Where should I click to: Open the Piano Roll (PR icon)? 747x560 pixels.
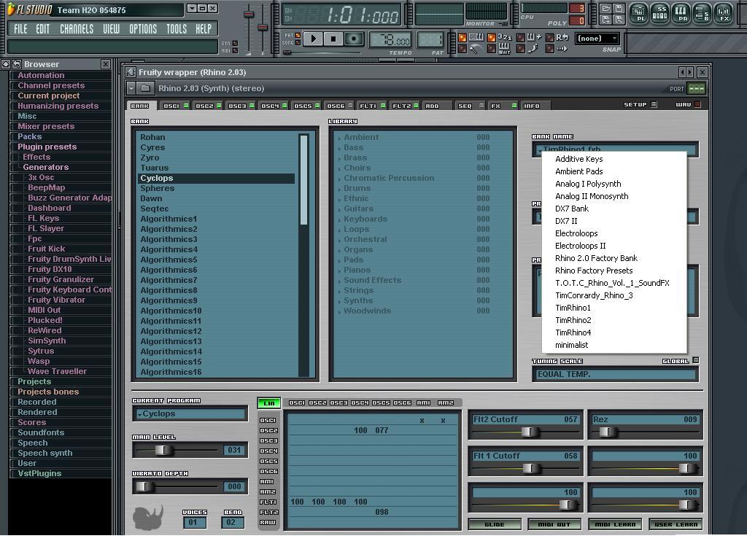pos(681,12)
